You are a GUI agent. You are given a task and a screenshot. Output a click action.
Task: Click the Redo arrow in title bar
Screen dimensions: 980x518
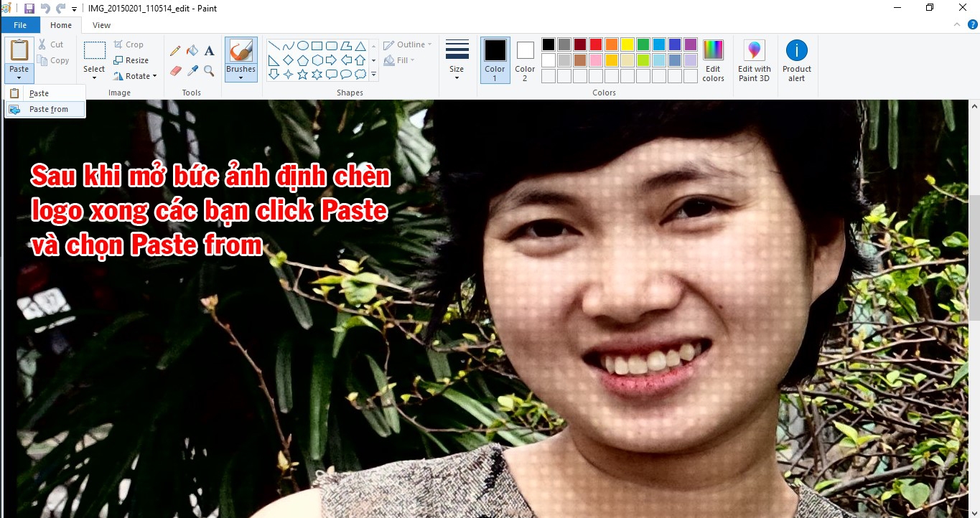[x=61, y=9]
